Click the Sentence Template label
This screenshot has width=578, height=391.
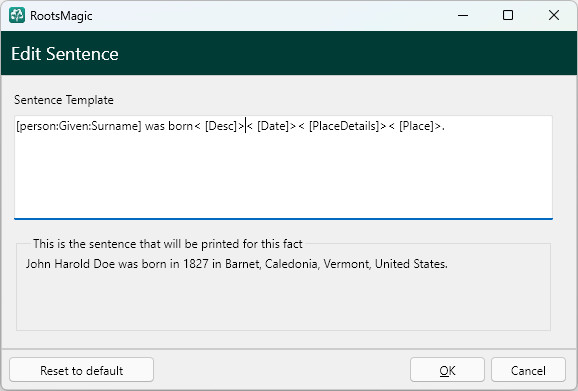click(64, 100)
